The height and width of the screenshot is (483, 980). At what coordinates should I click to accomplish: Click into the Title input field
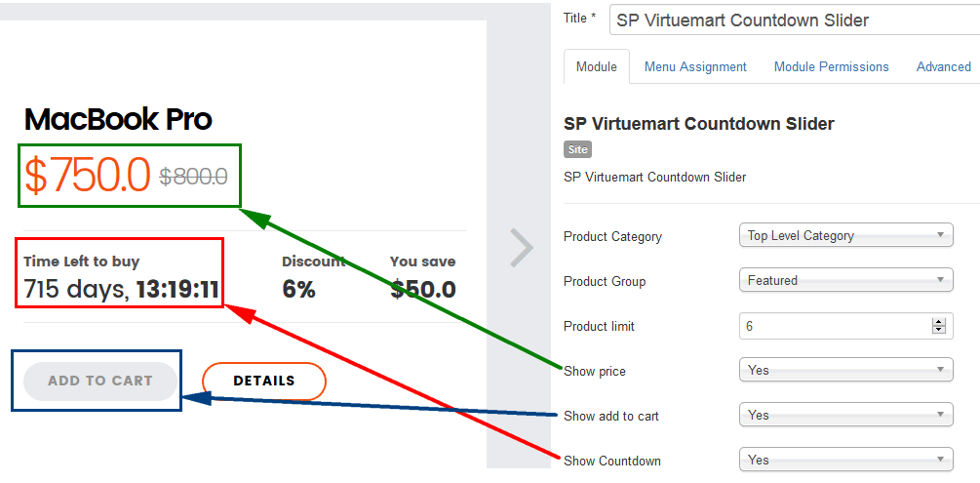[x=793, y=20]
